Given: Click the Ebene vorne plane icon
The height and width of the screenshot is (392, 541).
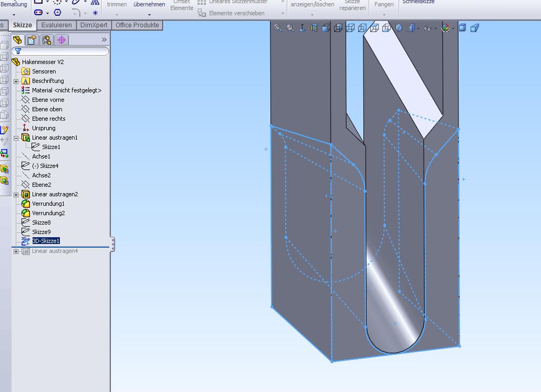Looking at the screenshot, I should point(26,100).
